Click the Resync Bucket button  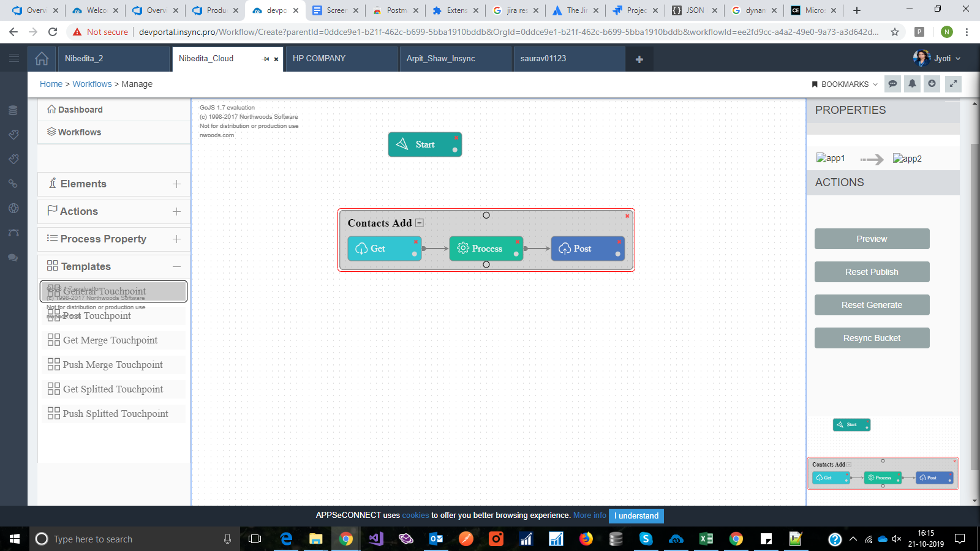click(x=872, y=338)
